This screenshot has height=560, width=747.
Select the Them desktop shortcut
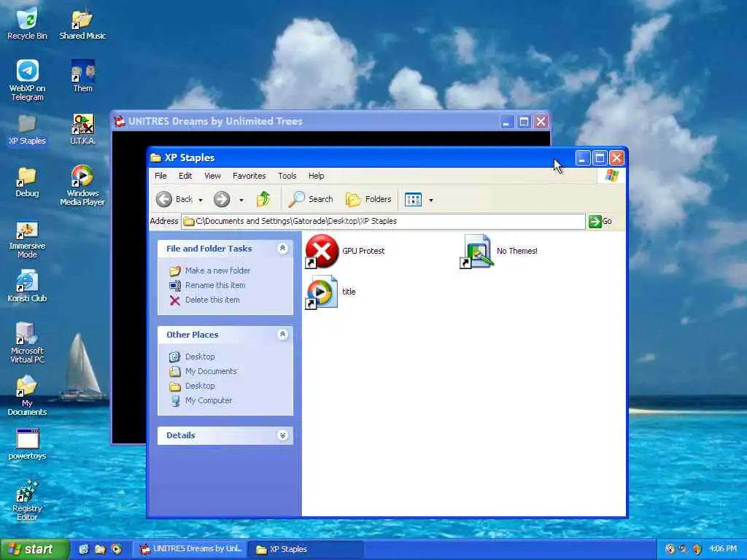click(x=82, y=75)
